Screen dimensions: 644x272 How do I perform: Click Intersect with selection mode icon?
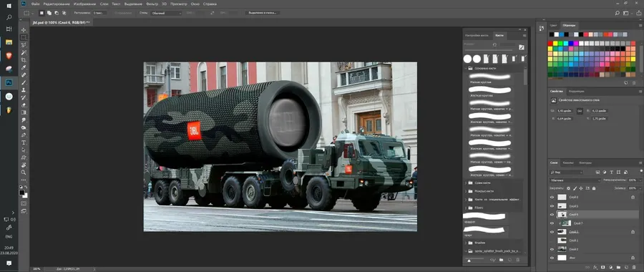(x=64, y=13)
